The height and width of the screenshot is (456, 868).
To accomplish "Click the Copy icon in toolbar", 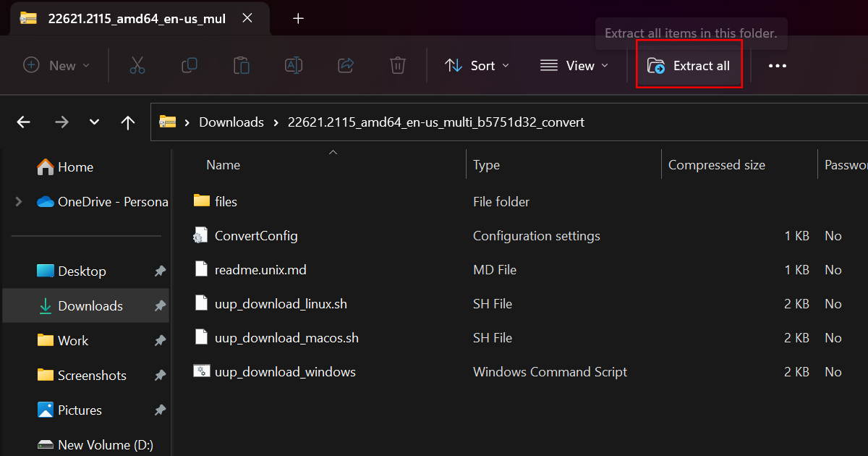I will pos(190,66).
